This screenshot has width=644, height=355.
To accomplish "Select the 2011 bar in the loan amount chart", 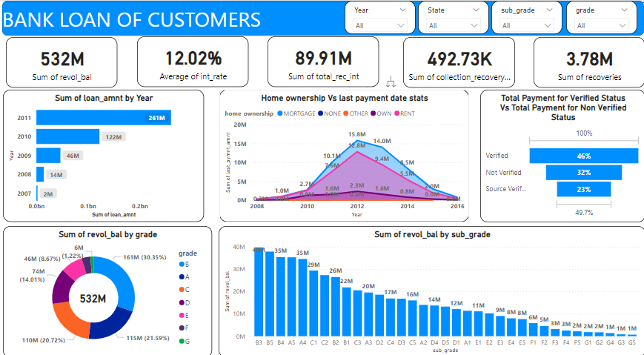I will [103, 117].
